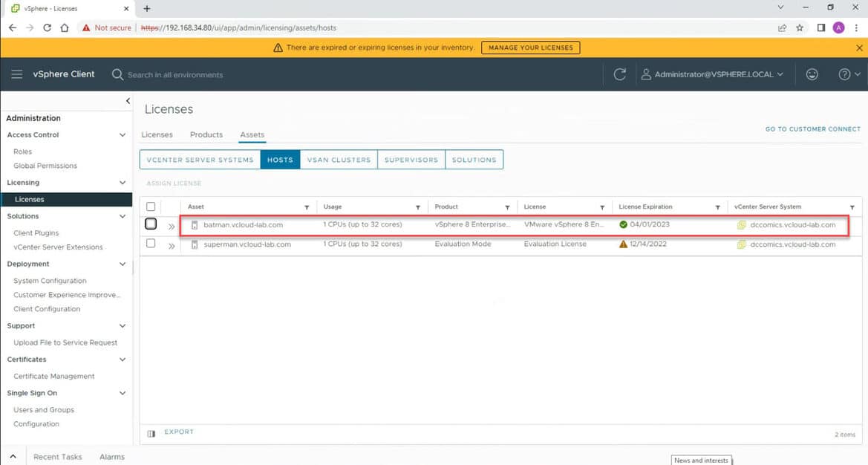
Task: Select all hosts with header checkbox
Action: [151, 207]
